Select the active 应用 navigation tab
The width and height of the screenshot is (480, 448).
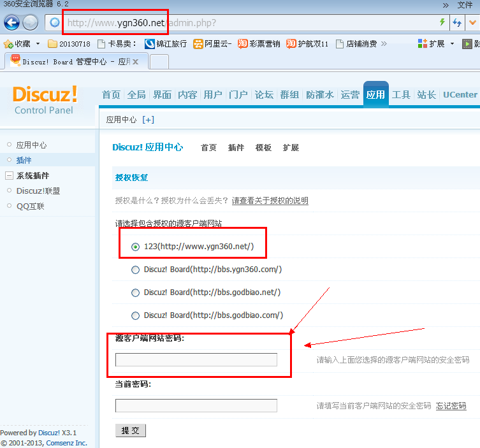click(376, 94)
